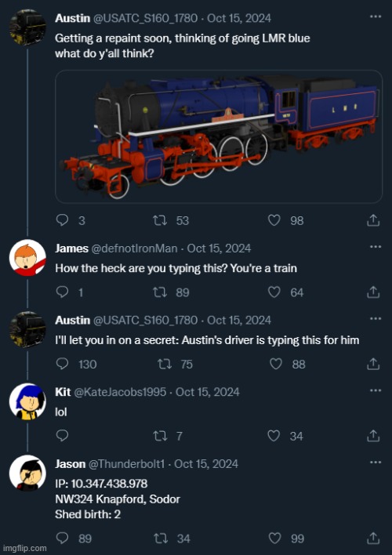The image size is (392, 555).
Task: Open Kit @KateJacobs1995 profile link
Action: (120, 392)
